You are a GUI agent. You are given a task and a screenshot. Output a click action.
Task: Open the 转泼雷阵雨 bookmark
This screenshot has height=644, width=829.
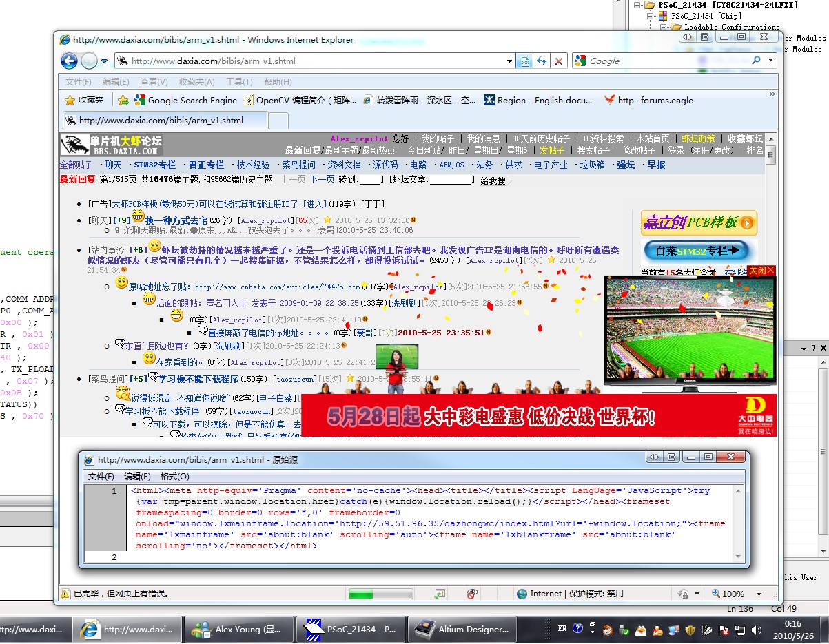click(420, 101)
